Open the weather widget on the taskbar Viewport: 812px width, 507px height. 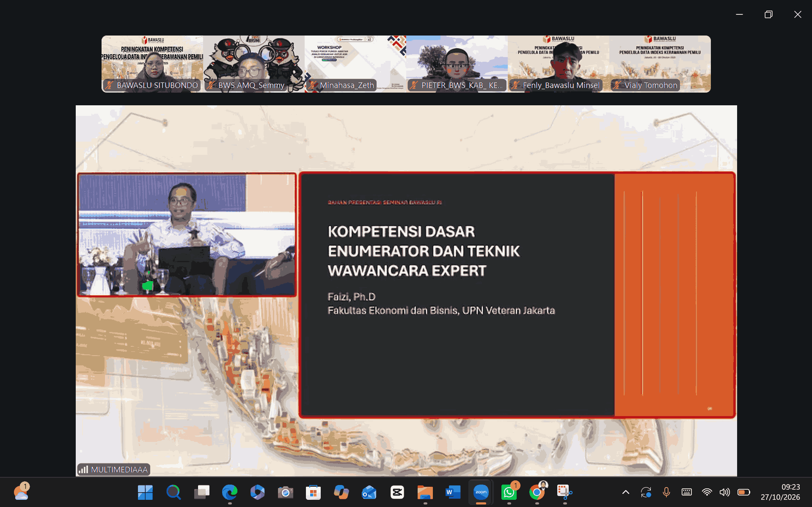click(21, 492)
